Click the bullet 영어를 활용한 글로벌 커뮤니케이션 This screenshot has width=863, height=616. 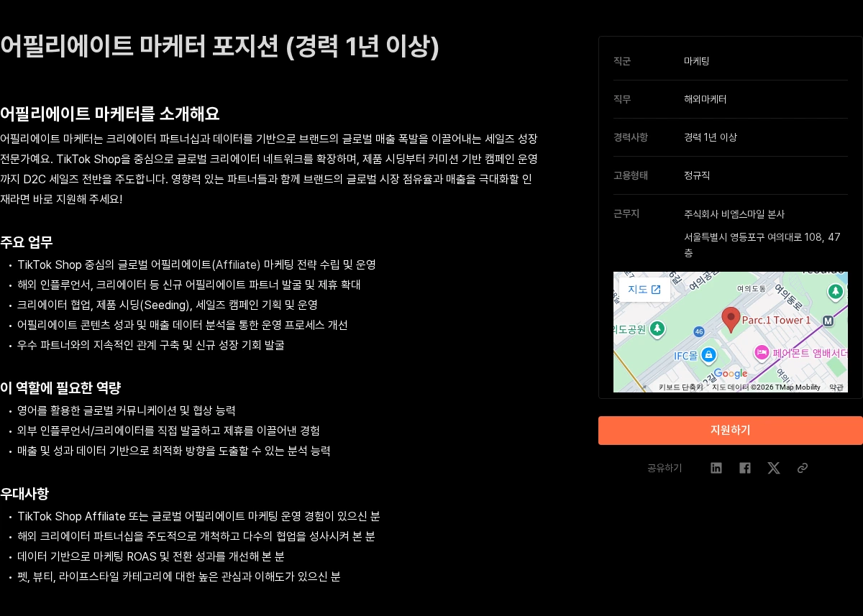tap(127, 410)
